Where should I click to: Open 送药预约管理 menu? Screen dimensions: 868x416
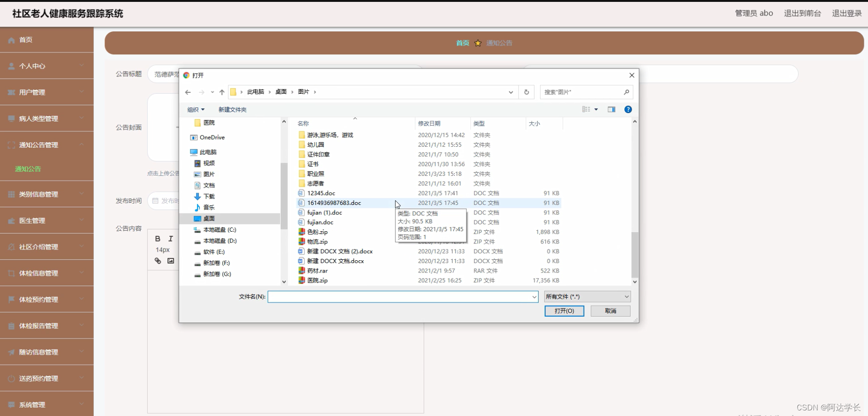(47, 378)
